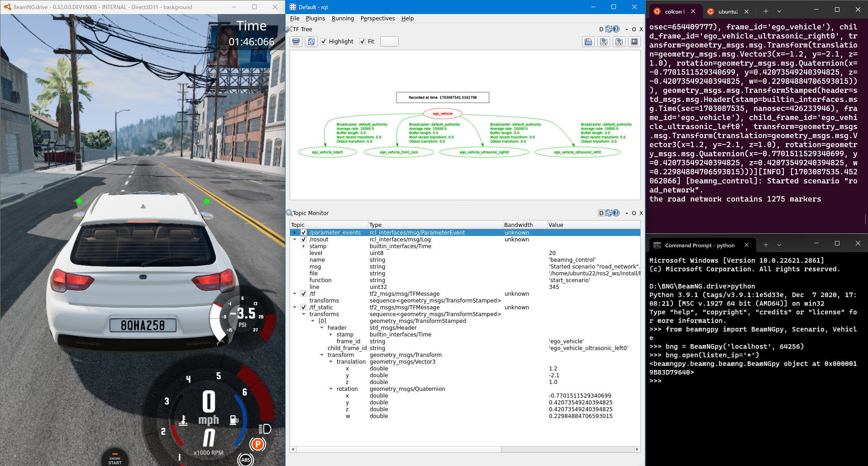Collapse the /tf topic row
868x466 pixels.
[295, 294]
